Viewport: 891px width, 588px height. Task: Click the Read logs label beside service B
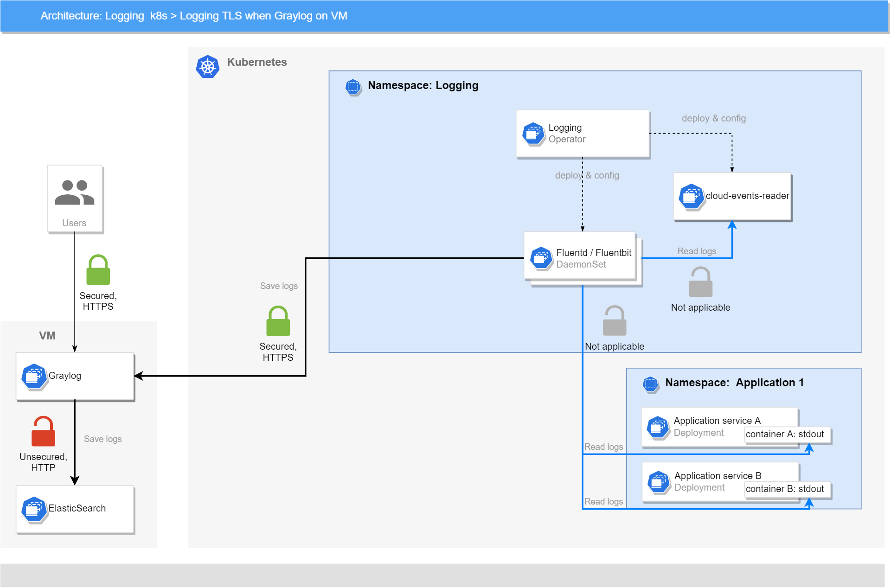point(603,501)
